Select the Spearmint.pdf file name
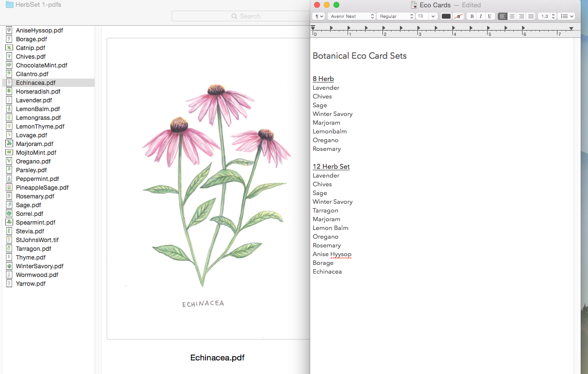The height and width of the screenshot is (374, 588). 35,222
